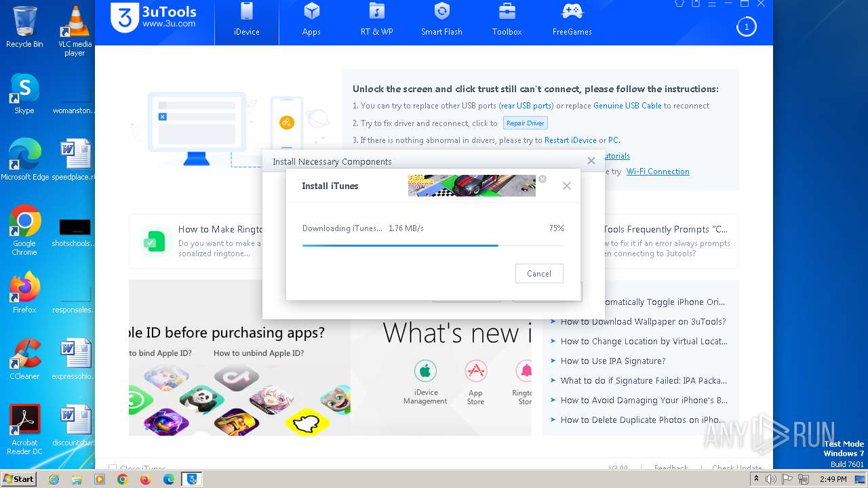The image size is (868, 488).
Task: Click the Start button
Action: 18,479
